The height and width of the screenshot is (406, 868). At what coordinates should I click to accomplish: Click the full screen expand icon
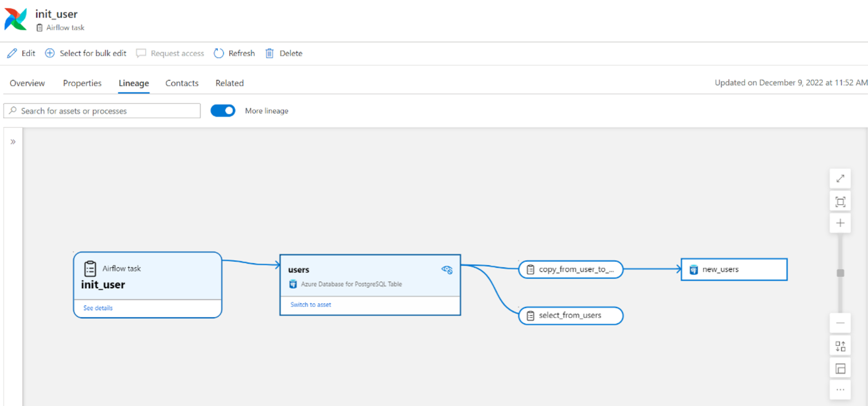(840, 179)
